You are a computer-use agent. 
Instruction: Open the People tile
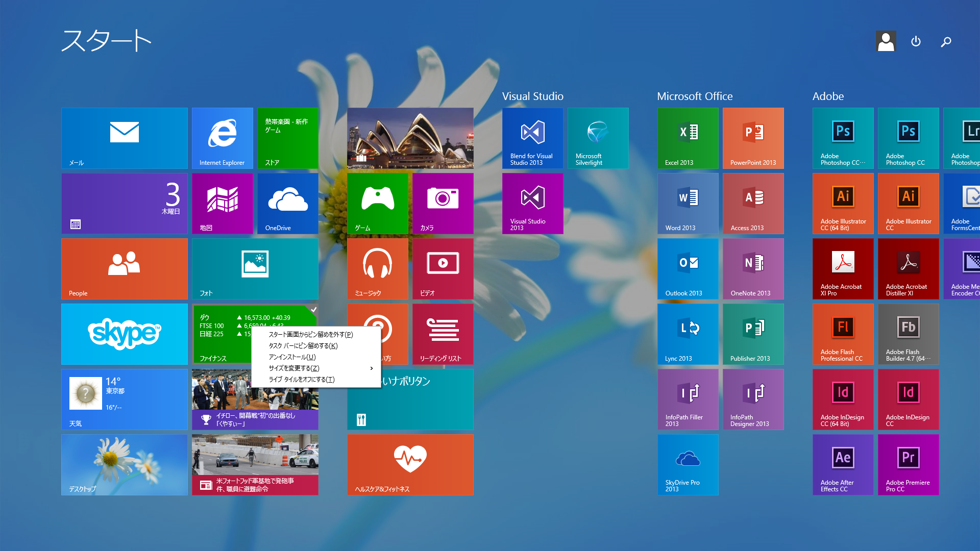pyautogui.click(x=124, y=269)
